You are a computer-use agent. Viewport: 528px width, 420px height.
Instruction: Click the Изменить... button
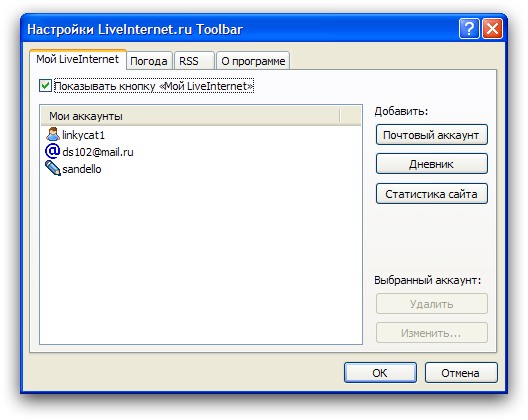(x=431, y=333)
